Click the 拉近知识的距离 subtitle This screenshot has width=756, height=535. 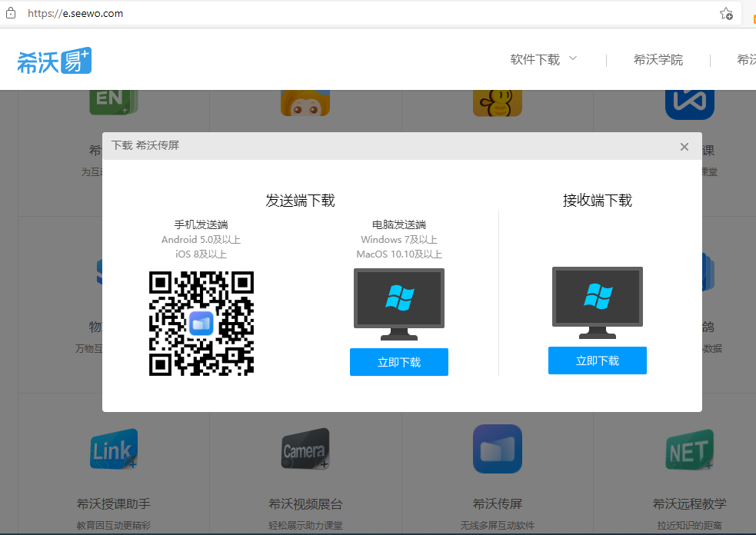click(689, 525)
